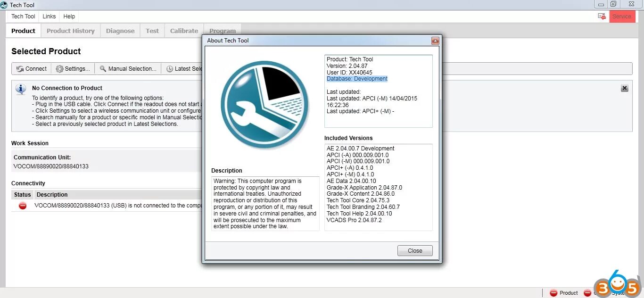Open the Tech Tool menu

pyautogui.click(x=23, y=16)
